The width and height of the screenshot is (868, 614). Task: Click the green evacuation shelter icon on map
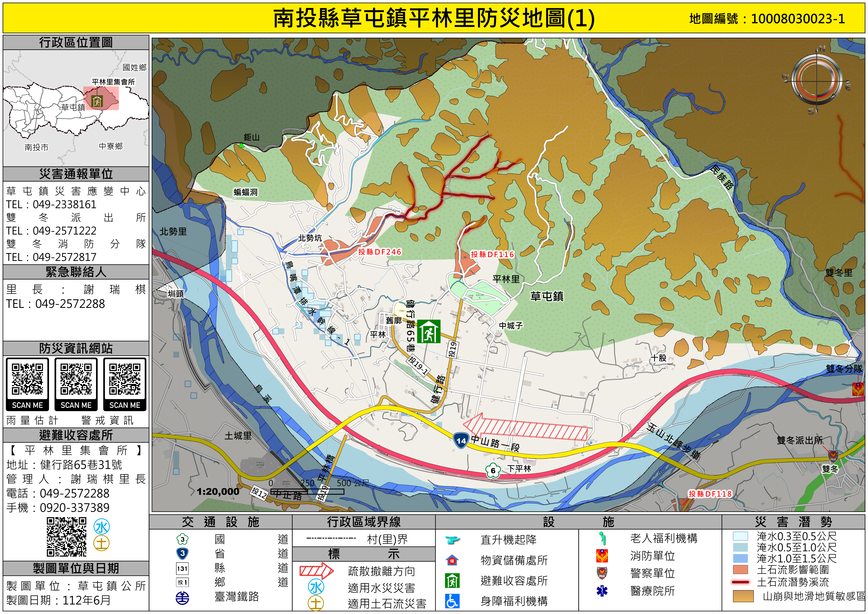[429, 331]
